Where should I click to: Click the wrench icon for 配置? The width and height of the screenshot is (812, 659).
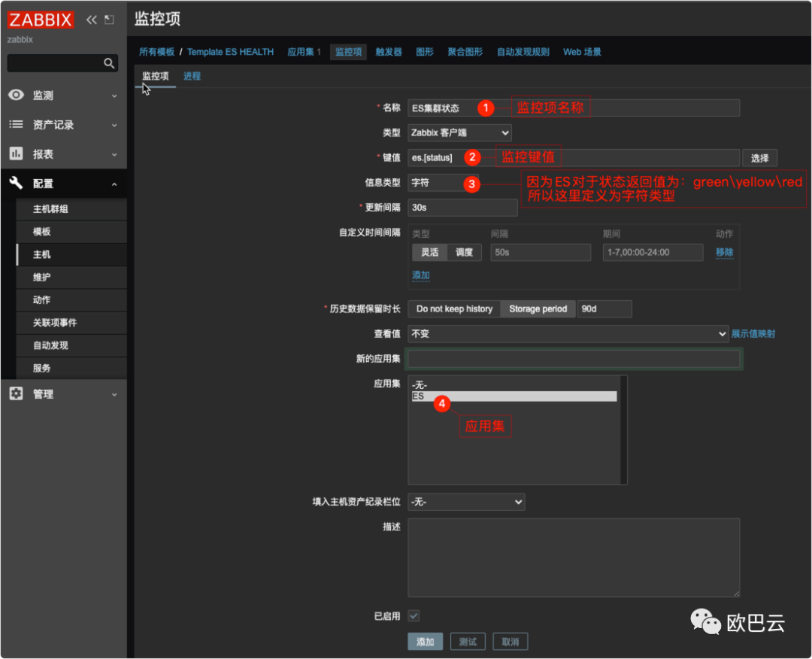16,183
